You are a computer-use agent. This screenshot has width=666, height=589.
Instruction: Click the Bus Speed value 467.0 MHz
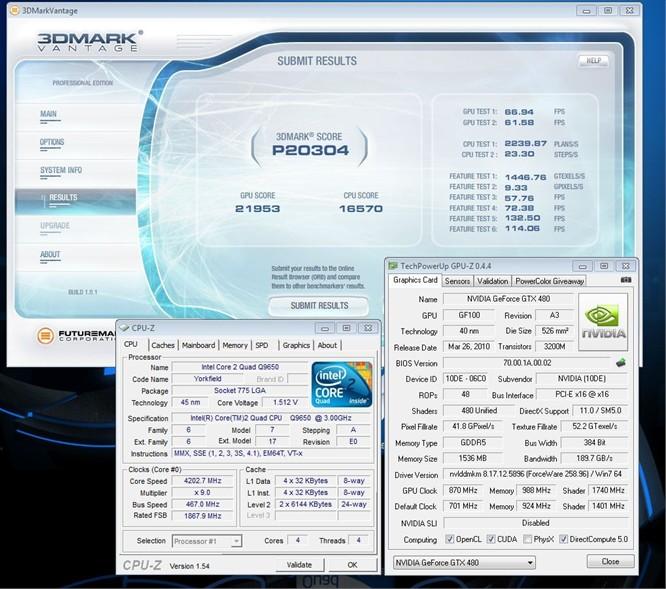tap(202, 504)
